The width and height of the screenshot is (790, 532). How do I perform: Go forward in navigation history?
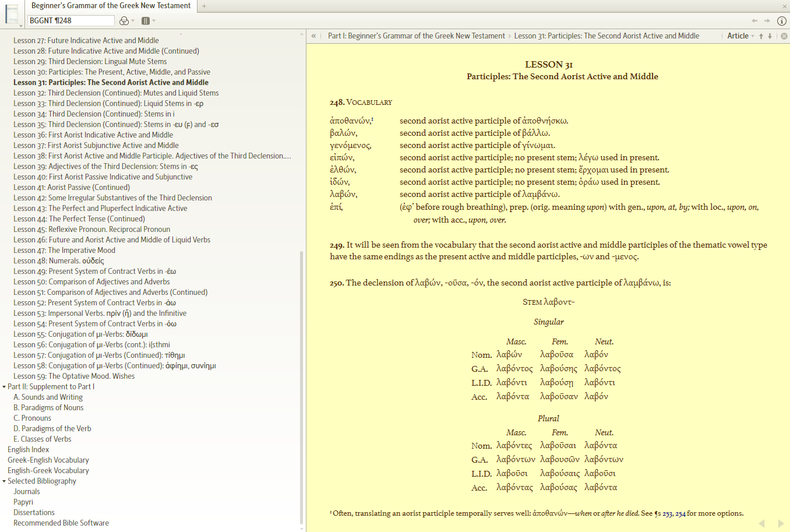[767, 21]
